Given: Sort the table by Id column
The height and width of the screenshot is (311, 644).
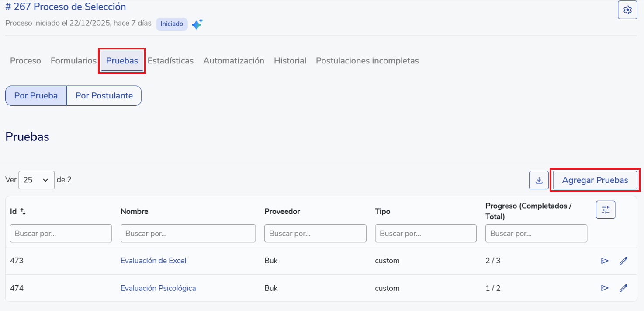Looking at the screenshot, I should (23, 212).
